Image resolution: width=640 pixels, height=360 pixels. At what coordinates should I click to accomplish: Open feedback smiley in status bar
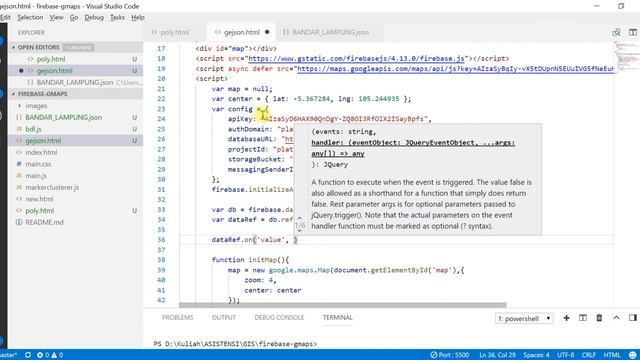pyautogui.click(x=632, y=355)
